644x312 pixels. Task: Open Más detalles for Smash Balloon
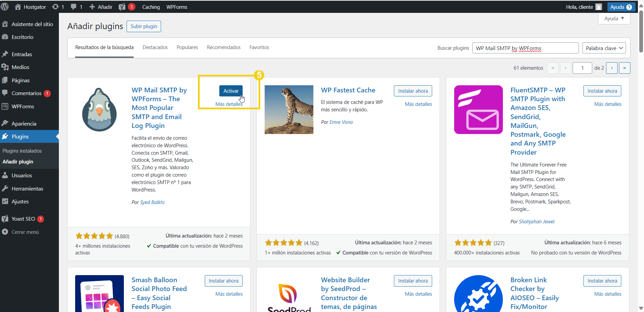[x=229, y=294]
